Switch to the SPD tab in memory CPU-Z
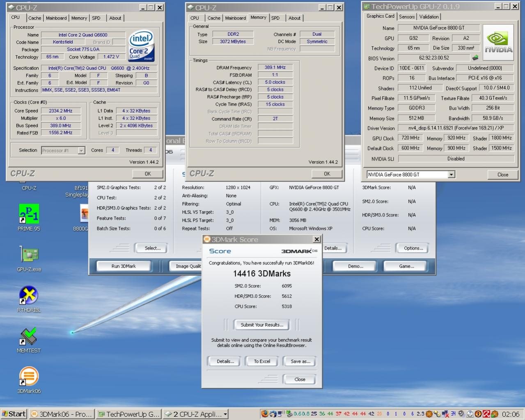This screenshot has height=420, width=525. click(275, 18)
